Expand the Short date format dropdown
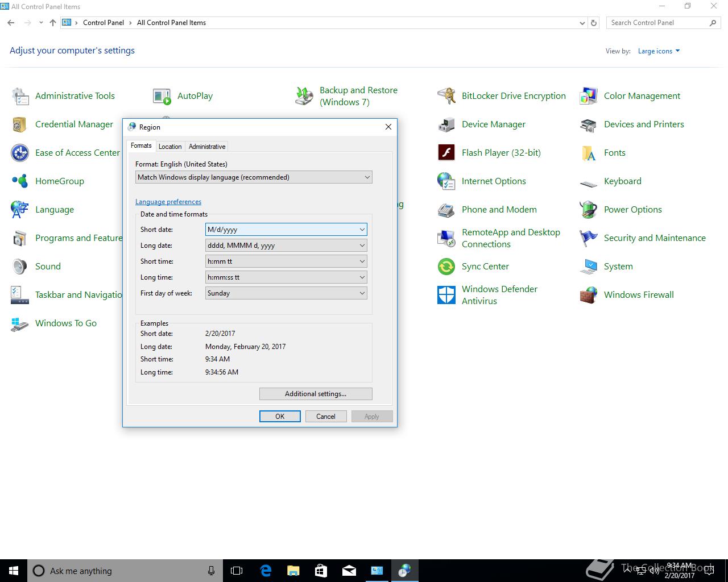 (x=286, y=230)
